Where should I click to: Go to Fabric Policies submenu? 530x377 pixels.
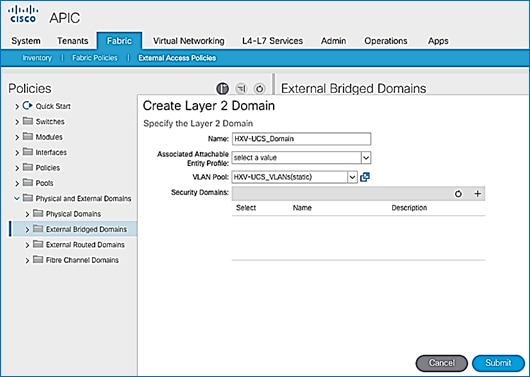pyautogui.click(x=95, y=58)
